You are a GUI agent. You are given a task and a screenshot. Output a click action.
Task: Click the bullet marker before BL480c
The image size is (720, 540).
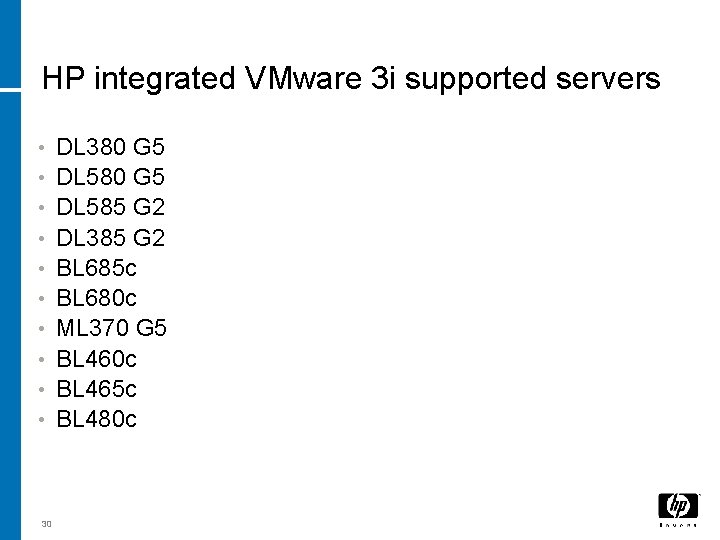click(x=39, y=419)
